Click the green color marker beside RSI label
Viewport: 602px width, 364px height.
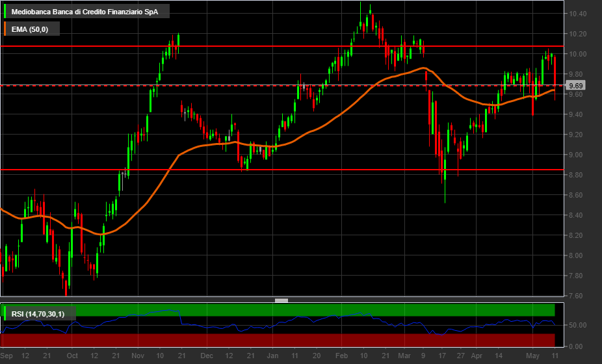[5, 313]
